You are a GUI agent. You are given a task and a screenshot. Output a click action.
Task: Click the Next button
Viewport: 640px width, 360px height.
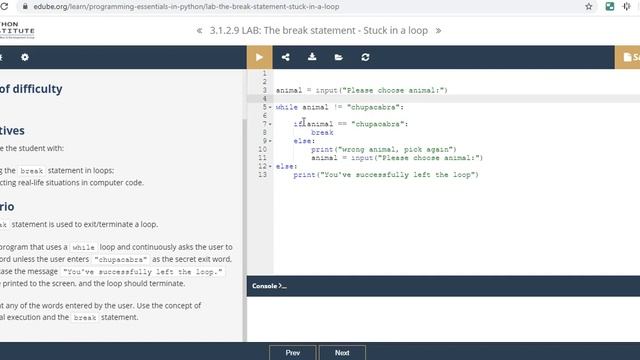pyautogui.click(x=342, y=353)
